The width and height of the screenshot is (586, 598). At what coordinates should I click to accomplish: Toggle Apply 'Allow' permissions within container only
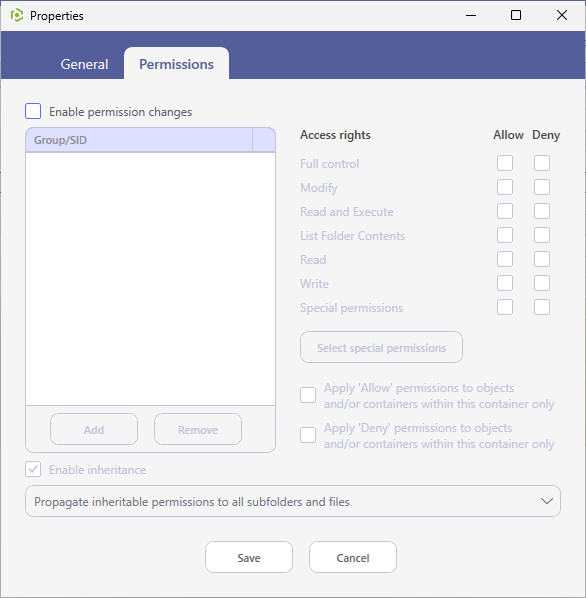tap(308, 395)
